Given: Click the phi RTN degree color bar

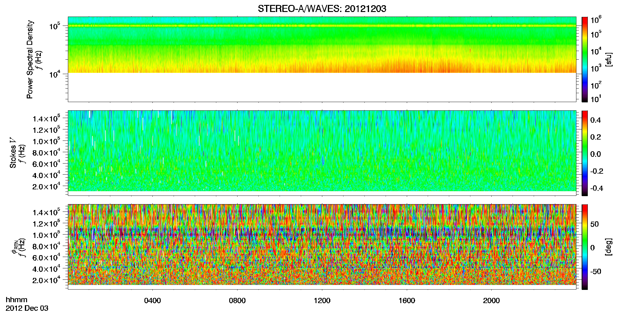Looking at the screenshot, I should 585,247.
